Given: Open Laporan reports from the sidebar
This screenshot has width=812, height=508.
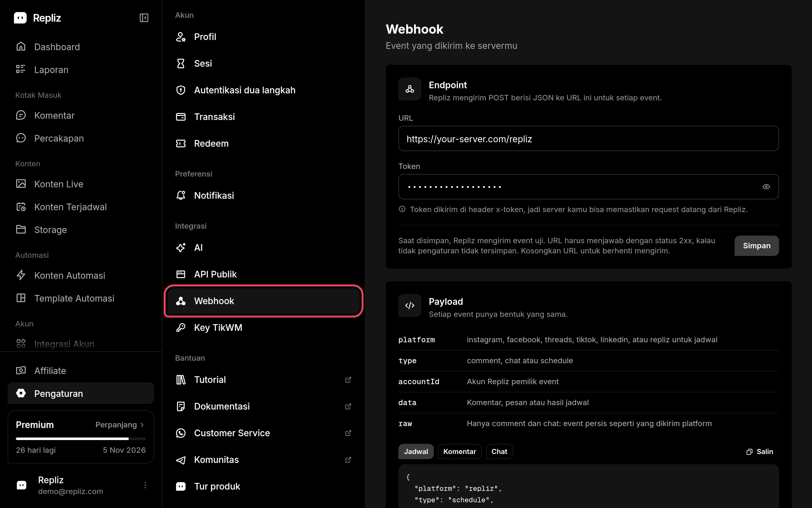Looking at the screenshot, I should (x=81, y=70).
